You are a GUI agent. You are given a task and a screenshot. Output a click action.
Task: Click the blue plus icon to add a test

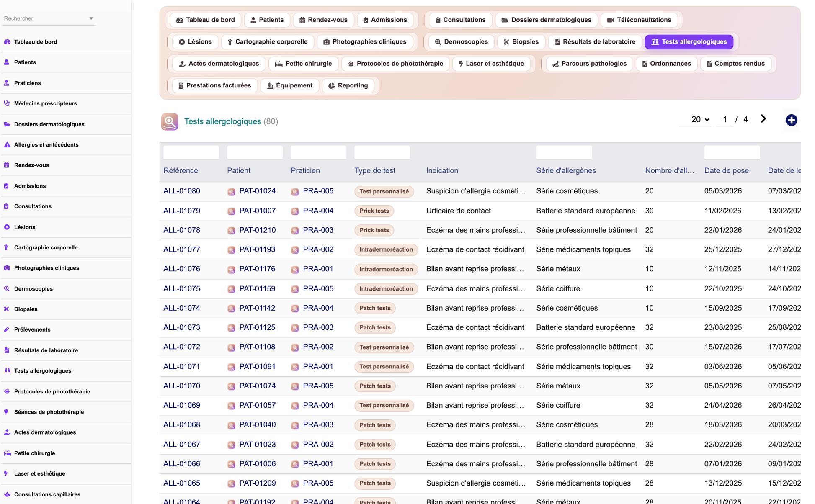[791, 121]
